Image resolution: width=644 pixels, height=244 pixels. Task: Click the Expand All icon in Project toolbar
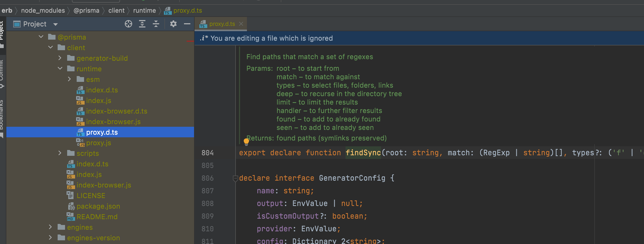142,24
